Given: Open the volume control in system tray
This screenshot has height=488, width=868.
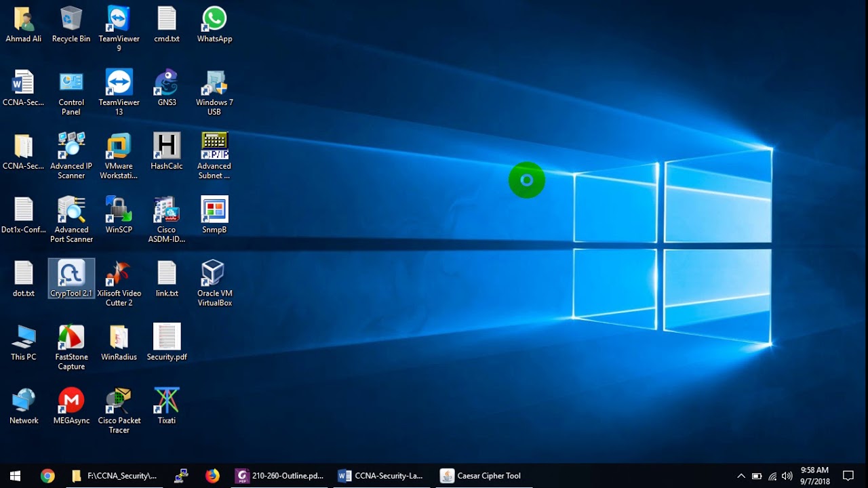Looking at the screenshot, I should (787, 476).
